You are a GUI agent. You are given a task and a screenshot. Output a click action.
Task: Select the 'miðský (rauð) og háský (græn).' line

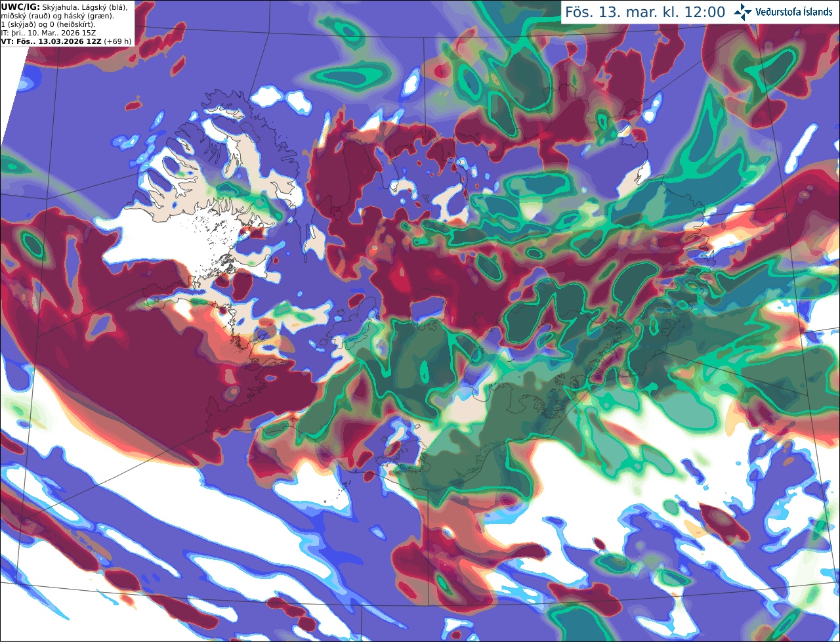(57, 16)
